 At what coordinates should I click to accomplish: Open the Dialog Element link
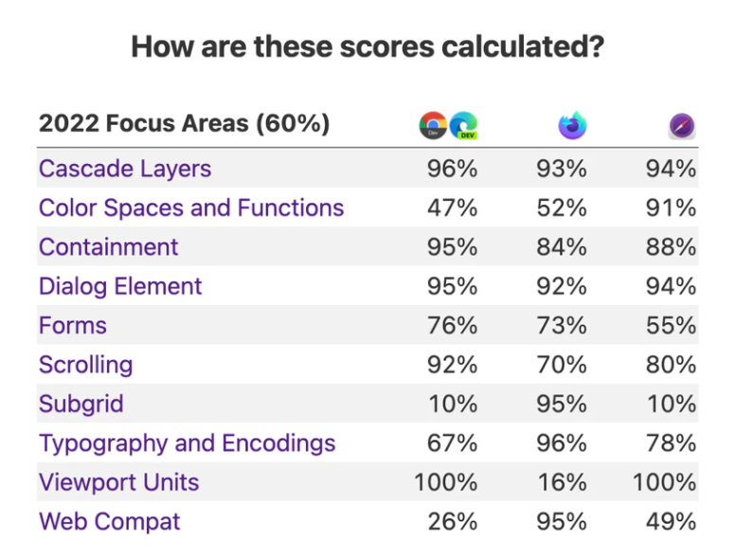point(120,286)
